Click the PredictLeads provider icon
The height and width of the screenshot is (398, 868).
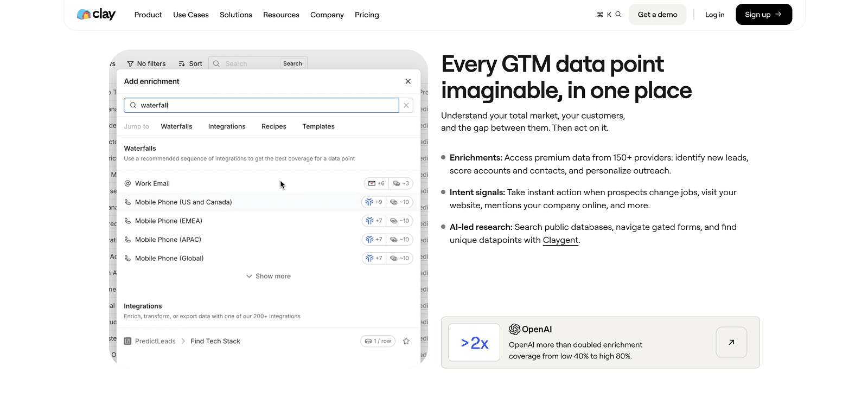[x=128, y=341]
